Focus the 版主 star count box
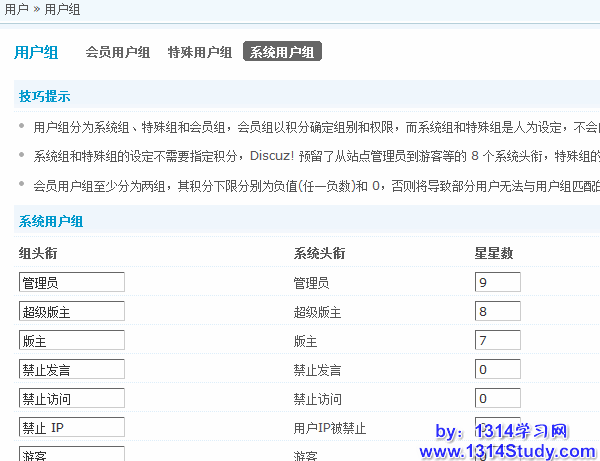This screenshot has height=461, width=600. pyautogui.click(x=497, y=341)
